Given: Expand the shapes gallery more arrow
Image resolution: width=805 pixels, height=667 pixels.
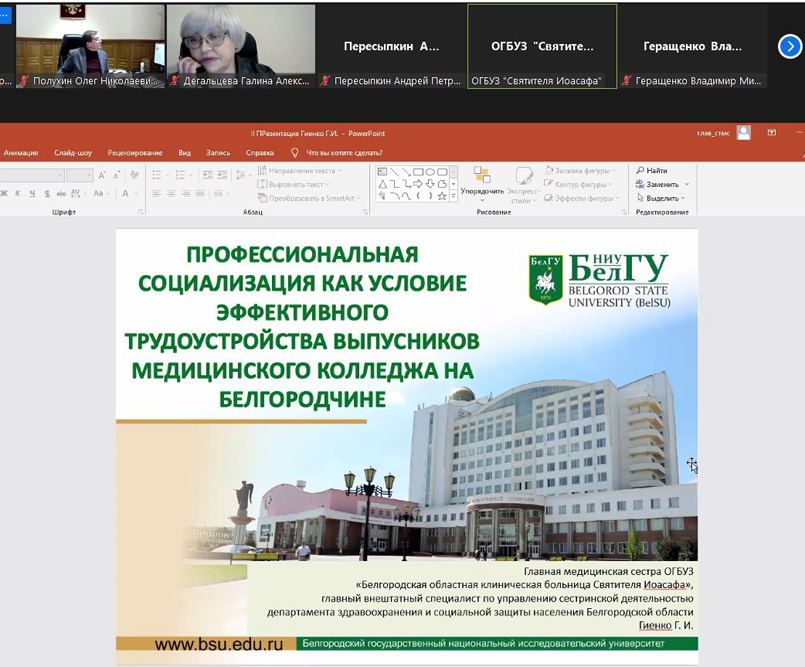Looking at the screenshot, I should [x=453, y=197].
